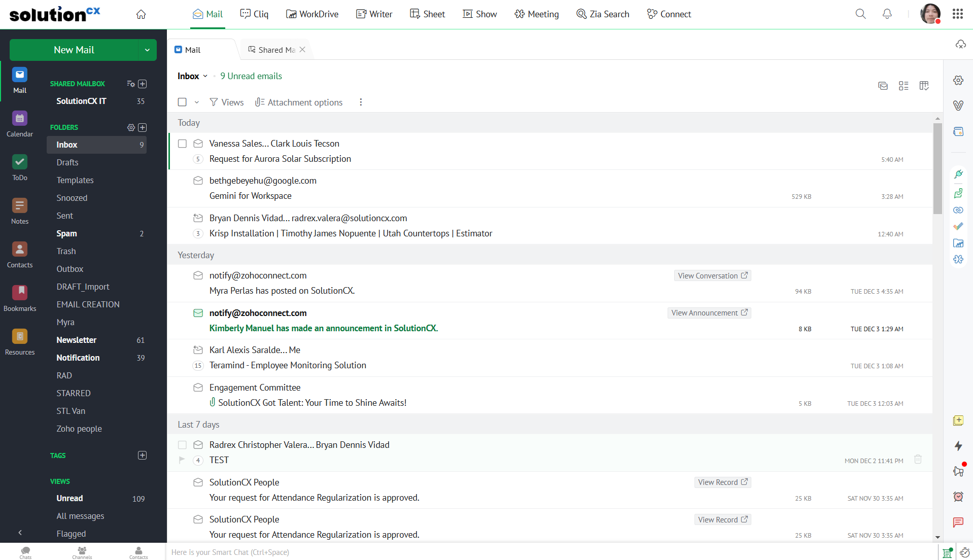Go to the home icon
973x560 pixels.
tap(141, 14)
